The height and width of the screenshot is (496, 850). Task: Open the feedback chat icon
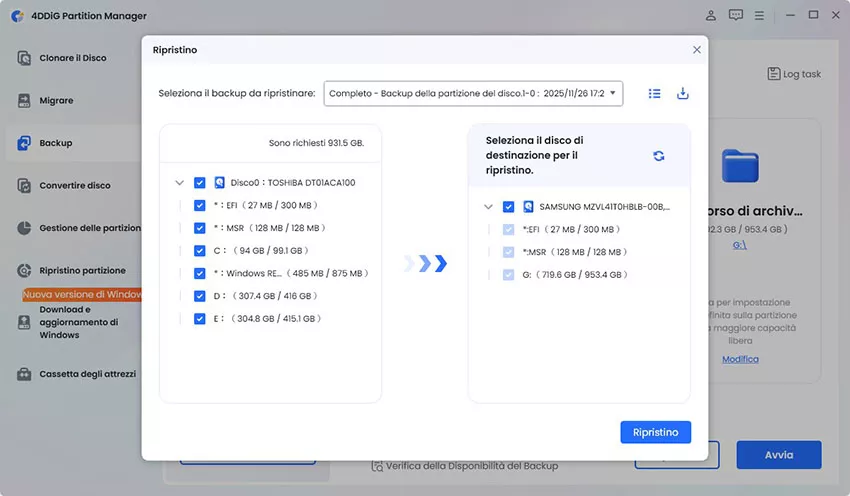(x=736, y=15)
